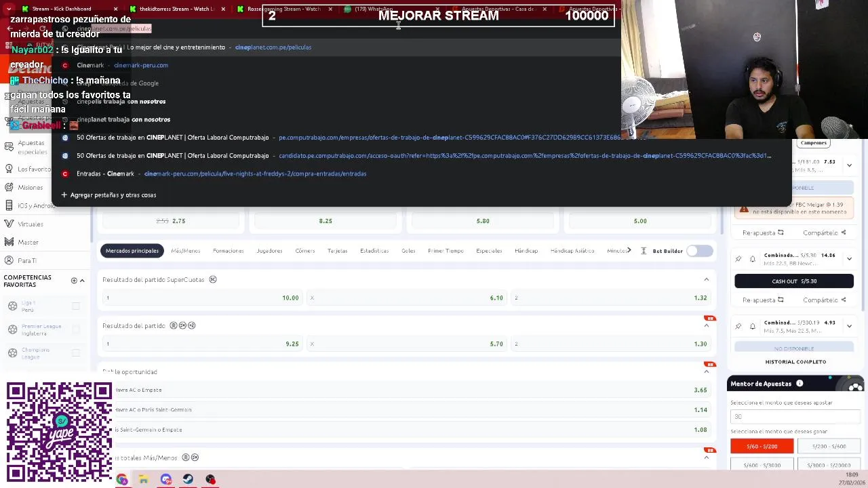Toggle the Bet Builder switch
The height and width of the screenshot is (488, 868).
pos(699,251)
